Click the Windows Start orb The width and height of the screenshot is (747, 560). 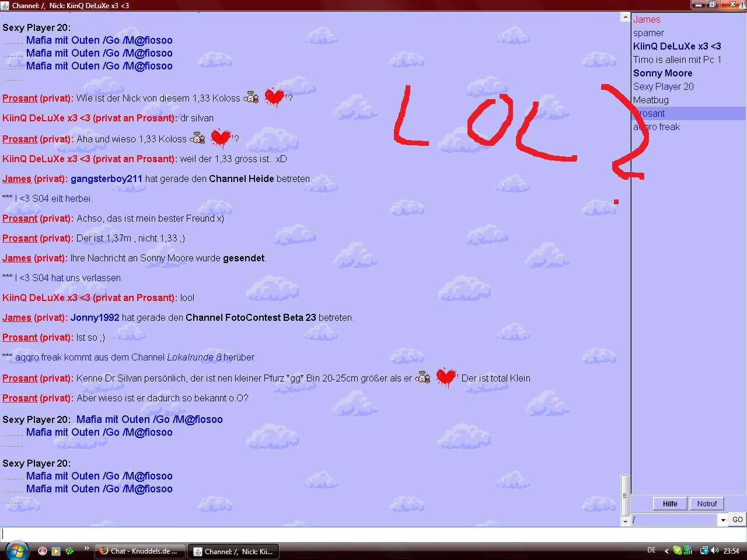[x=16, y=550]
